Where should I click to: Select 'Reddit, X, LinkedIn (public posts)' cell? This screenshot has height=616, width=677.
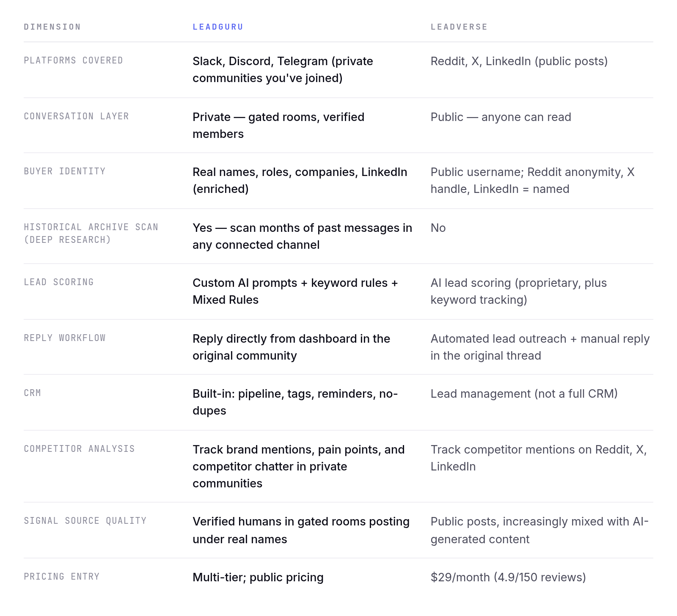click(519, 61)
